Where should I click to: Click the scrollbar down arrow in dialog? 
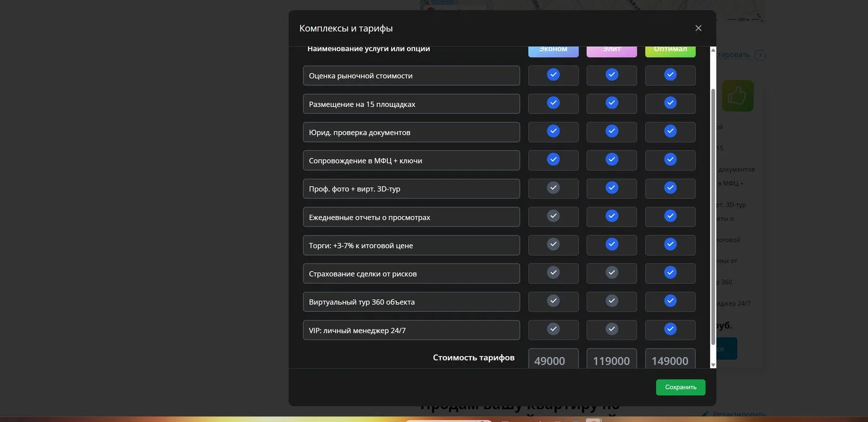(713, 365)
